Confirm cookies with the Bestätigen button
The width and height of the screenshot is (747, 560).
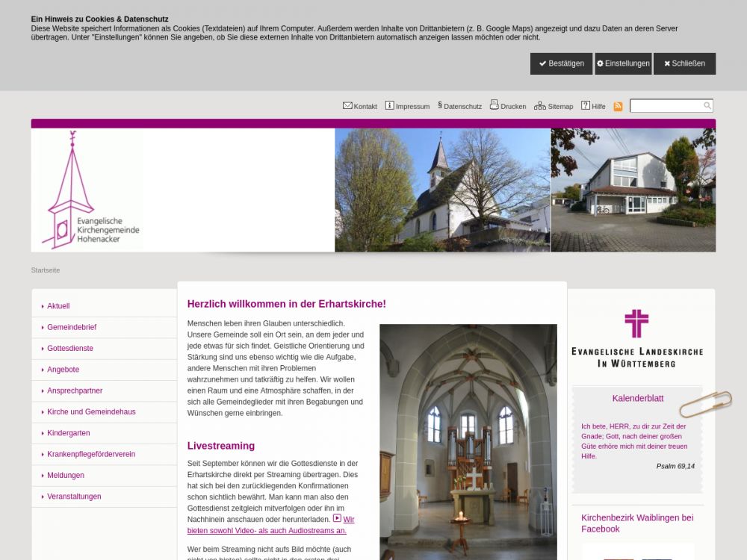(561, 63)
